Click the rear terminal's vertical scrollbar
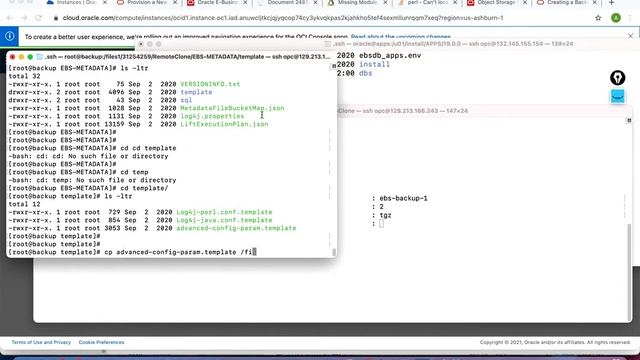 coord(629,273)
